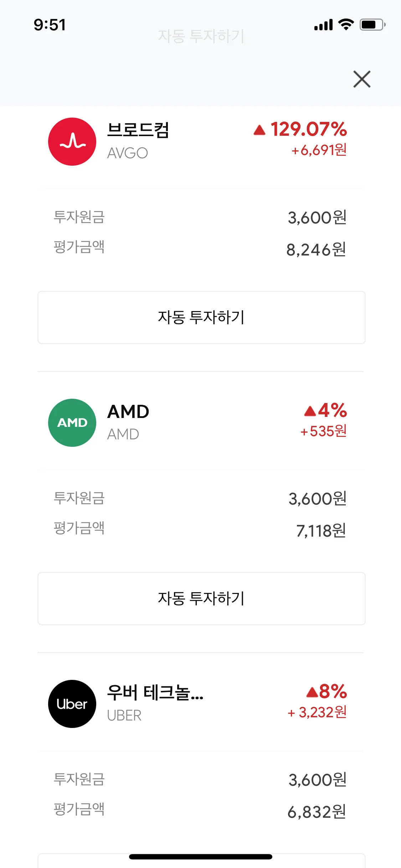Tap the Wi-Fi status icon
401x868 pixels.
[x=346, y=25]
